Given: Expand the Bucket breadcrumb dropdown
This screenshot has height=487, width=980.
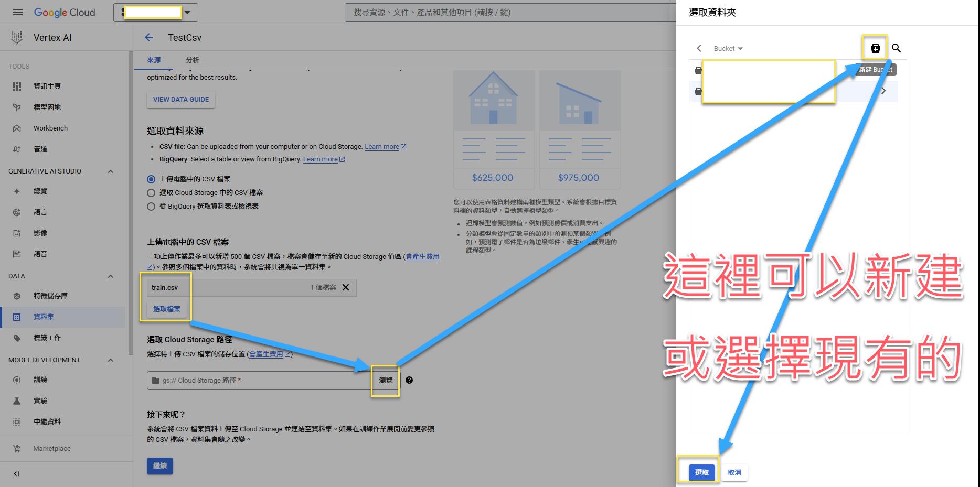Looking at the screenshot, I should (x=728, y=48).
